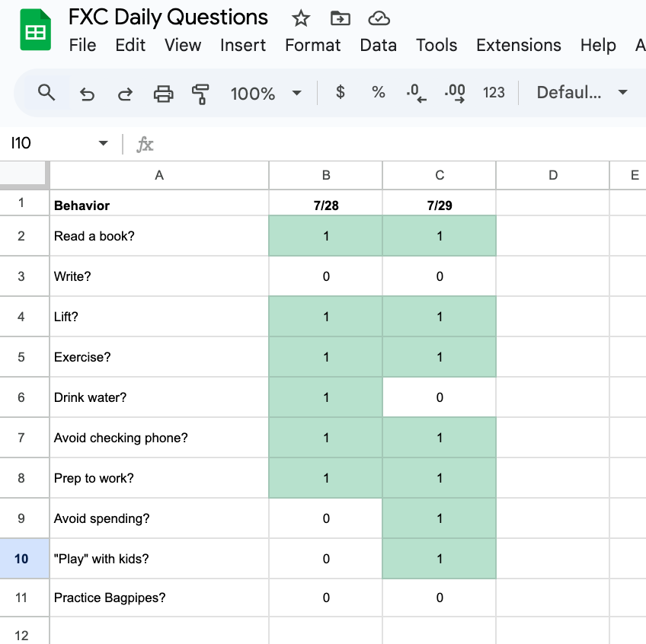Open the Edit menu
The height and width of the screenshot is (644, 646).
tap(130, 45)
